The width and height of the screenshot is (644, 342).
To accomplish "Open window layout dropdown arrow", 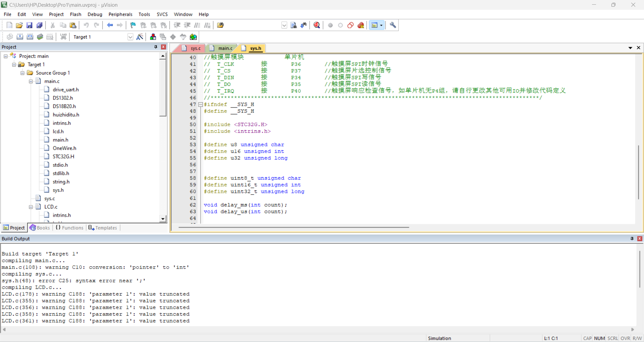I will [x=381, y=25].
